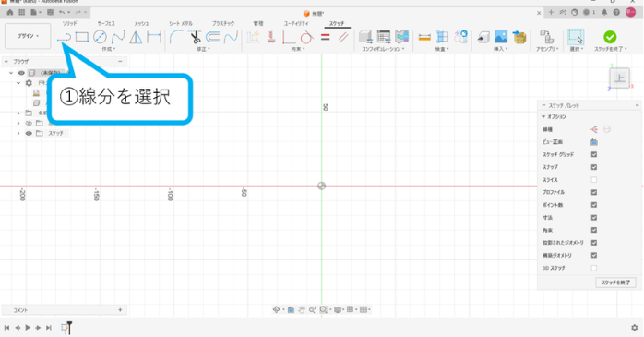The width and height of the screenshot is (644, 337).
Task: Switch to the Utilities tab
Action: pos(296,23)
